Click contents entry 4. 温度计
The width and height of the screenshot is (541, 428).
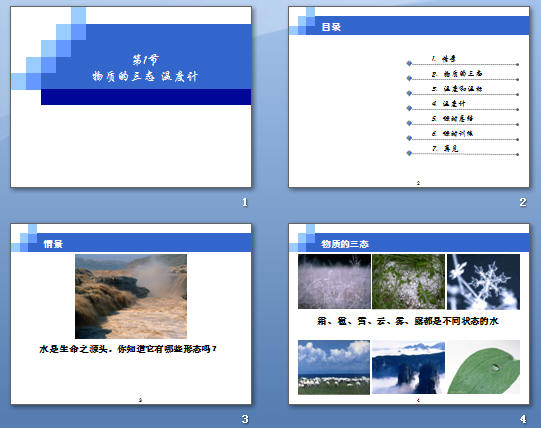pos(449,104)
